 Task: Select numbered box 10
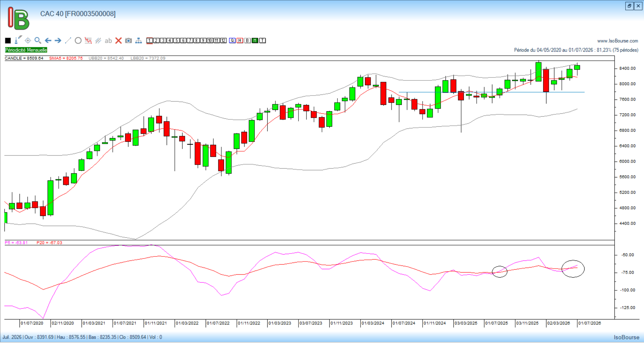[x=210, y=41]
